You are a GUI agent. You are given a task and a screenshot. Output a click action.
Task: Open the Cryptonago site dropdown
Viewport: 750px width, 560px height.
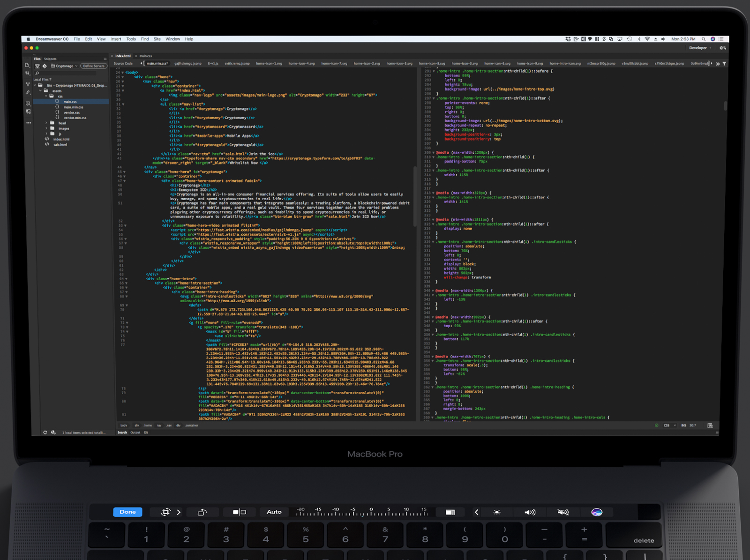click(65, 66)
